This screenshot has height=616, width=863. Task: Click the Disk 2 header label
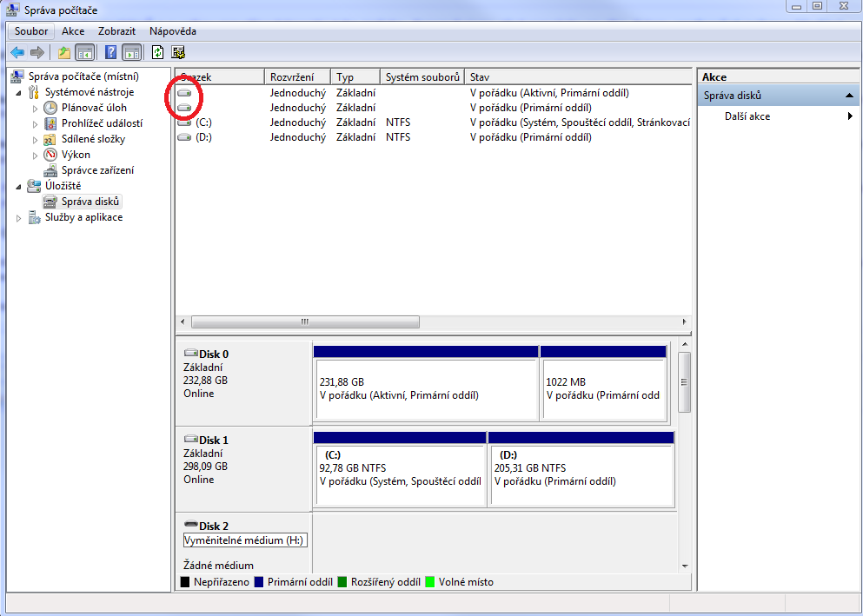click(214, 526)
